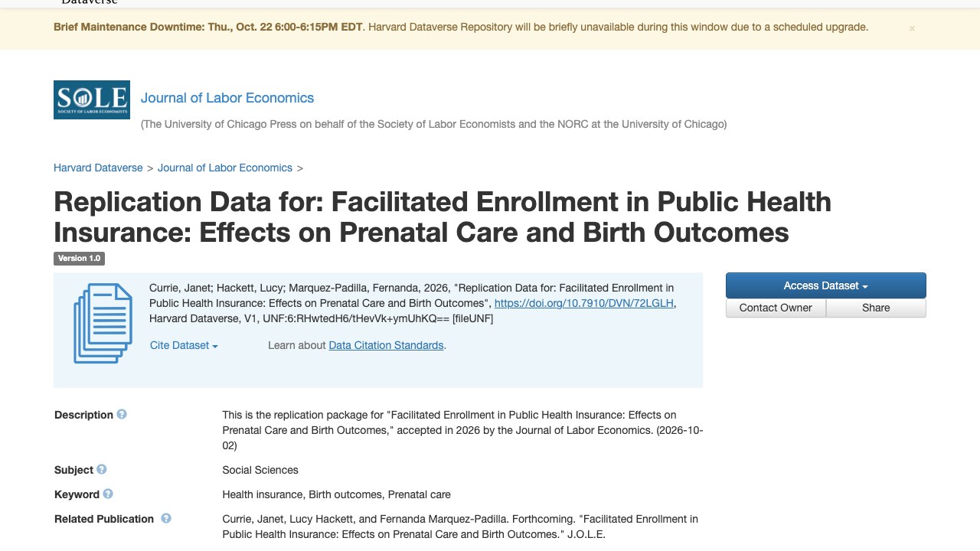Dismiss the maintenance downtime banner
The image size is (980, 551).
point(912,28)
